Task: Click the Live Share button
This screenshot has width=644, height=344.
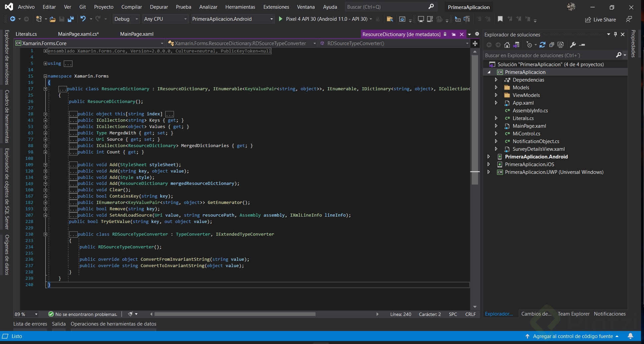Action: click(x=600, y=20)
